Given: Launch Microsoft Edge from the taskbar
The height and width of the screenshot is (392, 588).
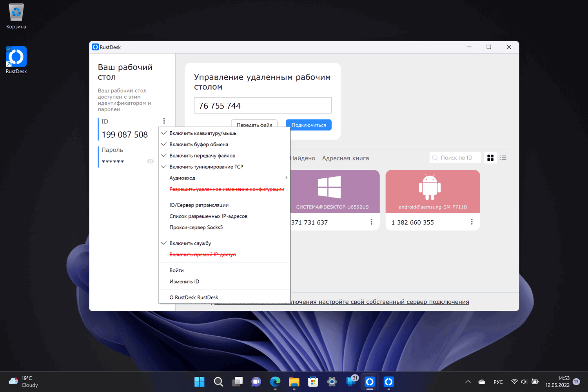Looking at the screenshot, I should click(275, 382).
